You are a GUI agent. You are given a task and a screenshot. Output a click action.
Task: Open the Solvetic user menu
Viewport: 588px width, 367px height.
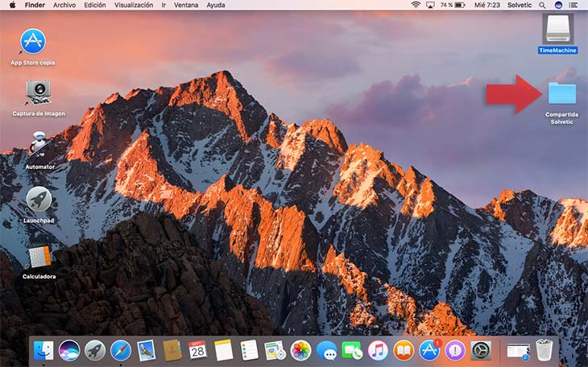coord(520,5)
